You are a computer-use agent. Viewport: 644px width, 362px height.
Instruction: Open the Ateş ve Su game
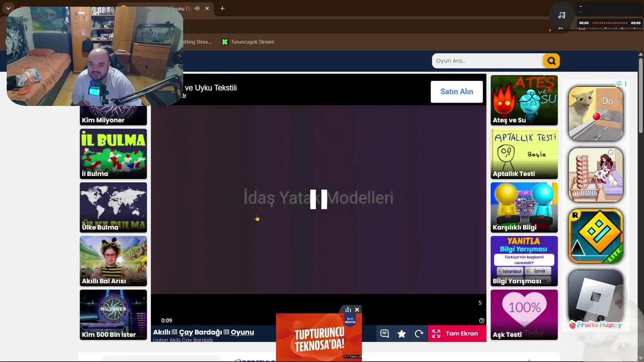tap(524, 100)
